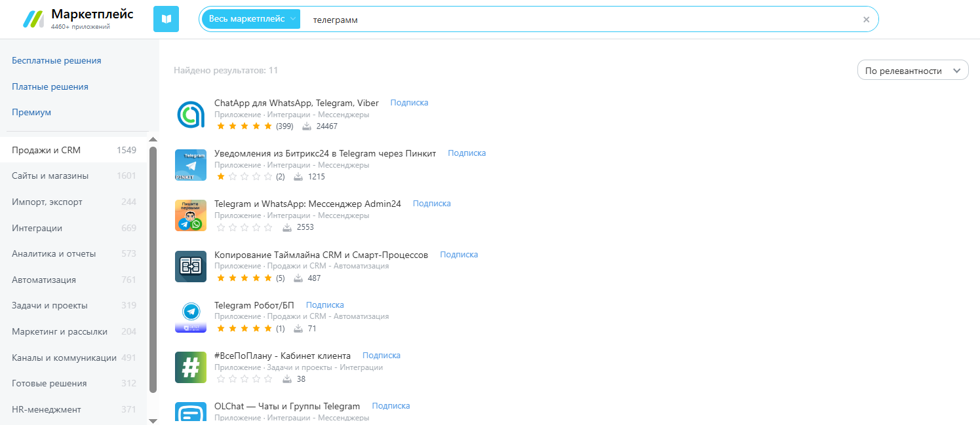Open Копирование Таймлайна CRM и Смарт-Процессов title

321,255
